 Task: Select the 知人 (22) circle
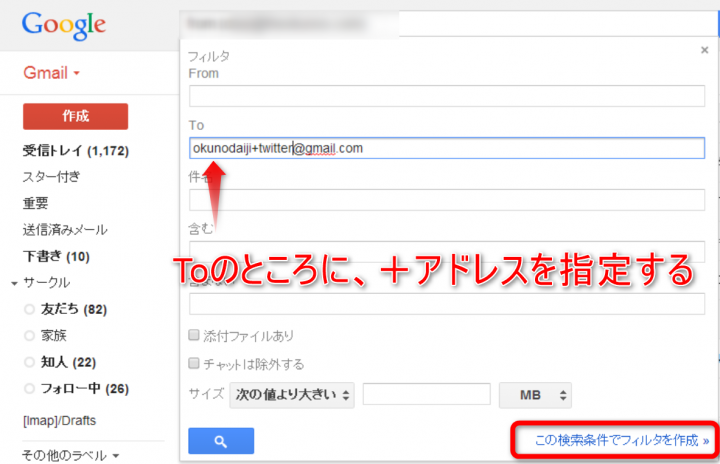(68, 362)
